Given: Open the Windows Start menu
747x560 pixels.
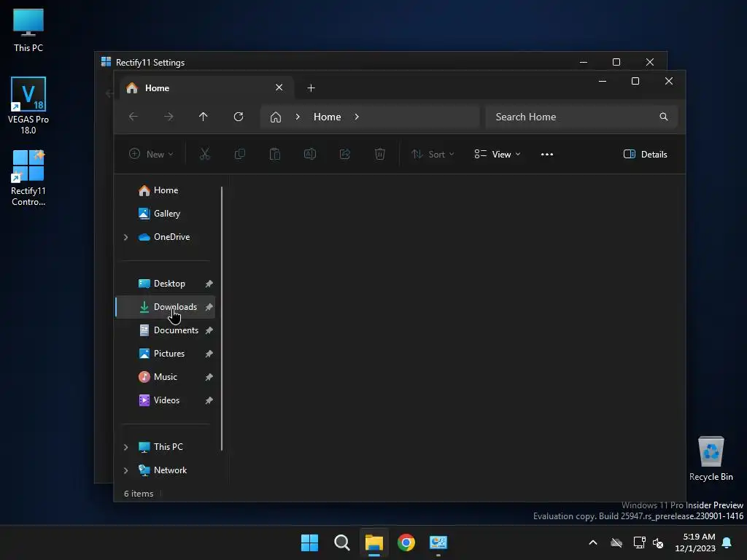Looking at the screenshot, I should [309, 542].
